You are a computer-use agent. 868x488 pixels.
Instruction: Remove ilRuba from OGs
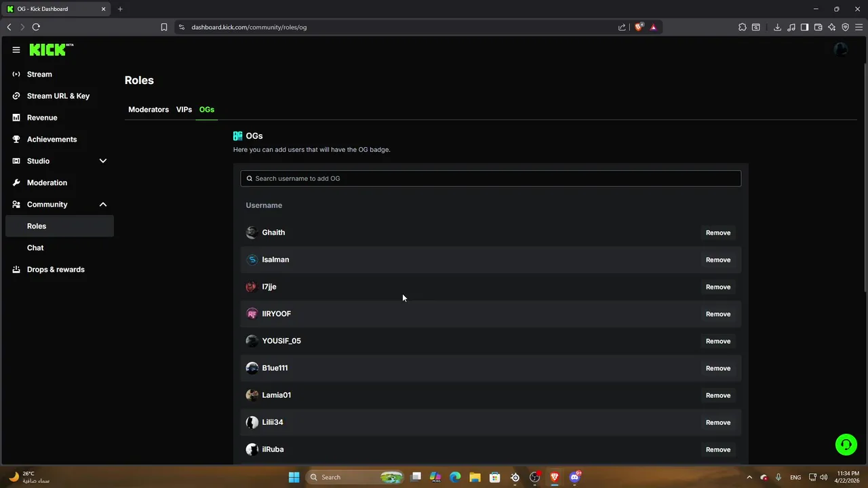pyautogui.click(x=718, y=449)
